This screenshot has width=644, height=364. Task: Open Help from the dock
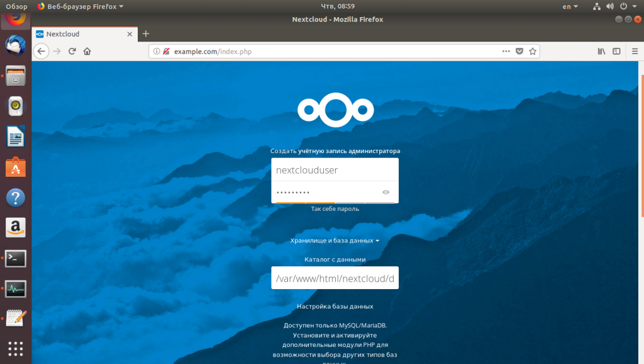coord(16,197)
